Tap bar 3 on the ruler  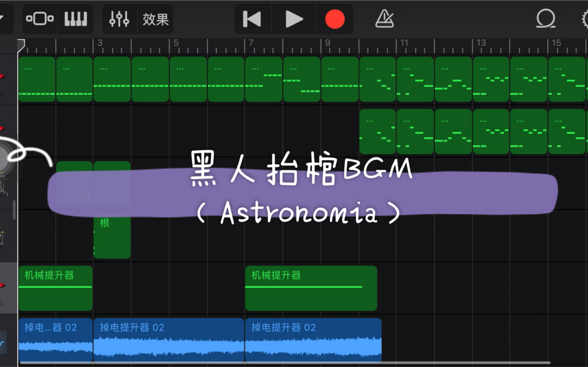coord(99,43)
